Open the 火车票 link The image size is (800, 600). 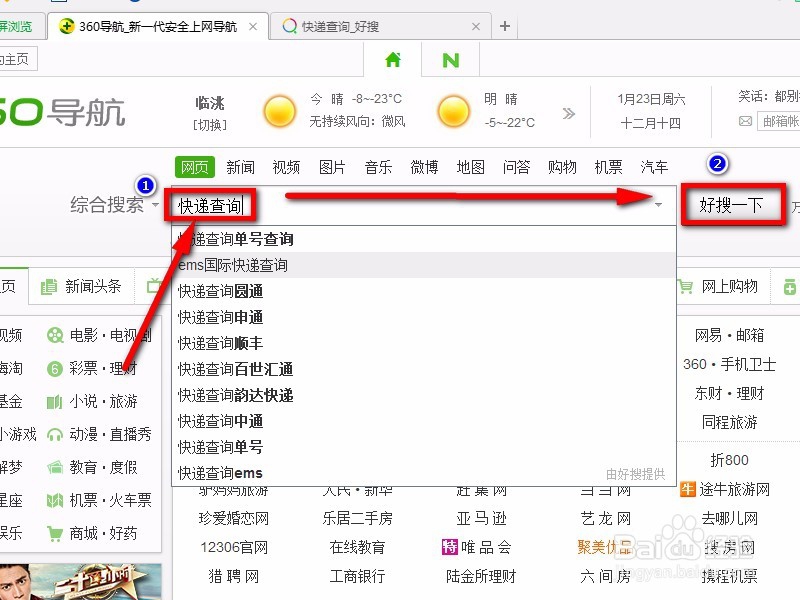(131, 500)
